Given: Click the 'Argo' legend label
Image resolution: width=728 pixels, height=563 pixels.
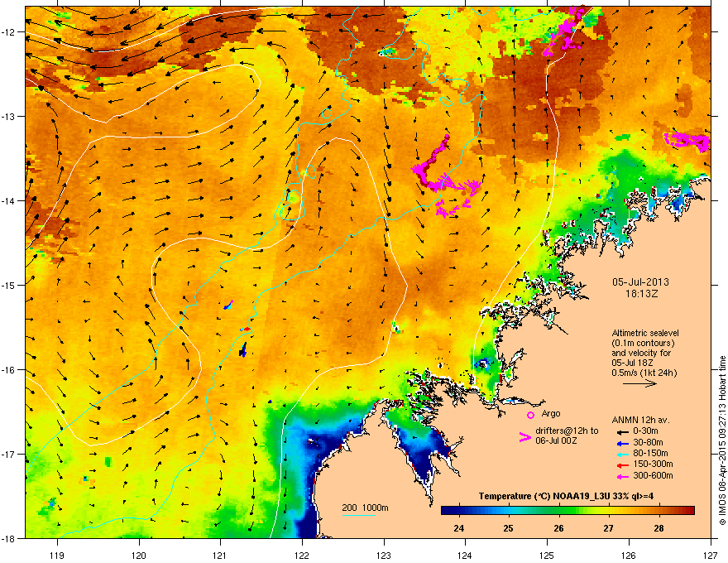Looking at the screenshot, I should click(551, 413).
